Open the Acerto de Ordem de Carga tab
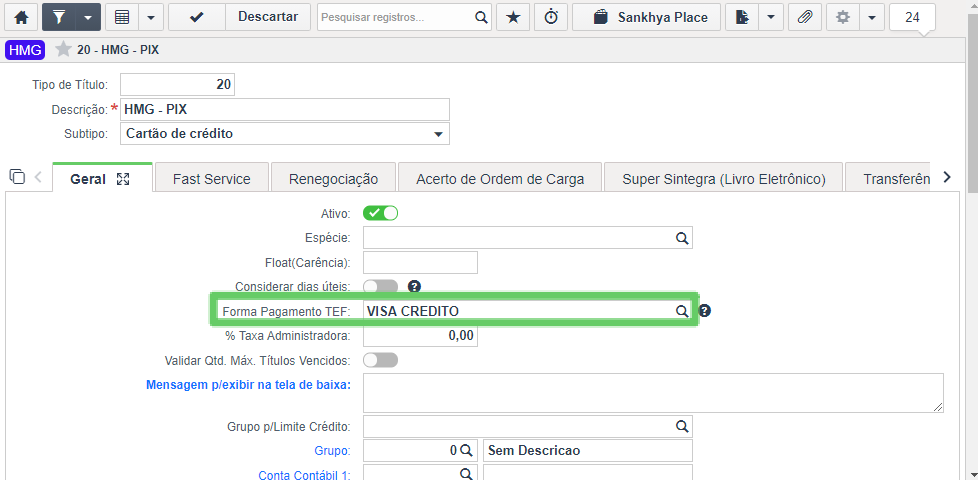This screenshot has height=480, width=978. click(500, 179)
